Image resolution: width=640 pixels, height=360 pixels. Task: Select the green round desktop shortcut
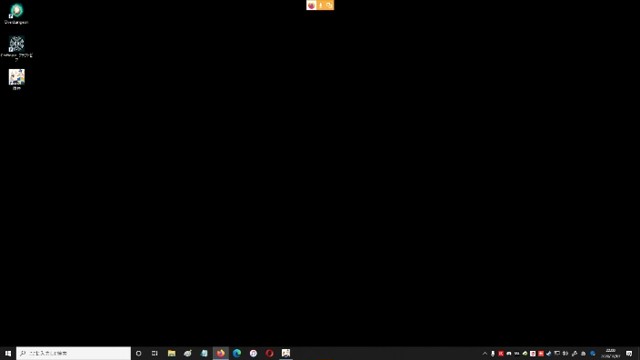tap(16, 14)
